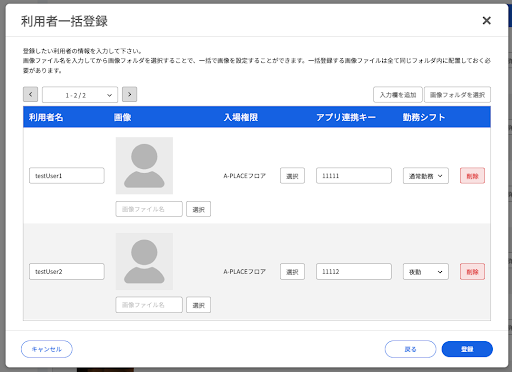
Task: Click A-PLACEフロア text in testUser1 row
Action: [245, 176]
